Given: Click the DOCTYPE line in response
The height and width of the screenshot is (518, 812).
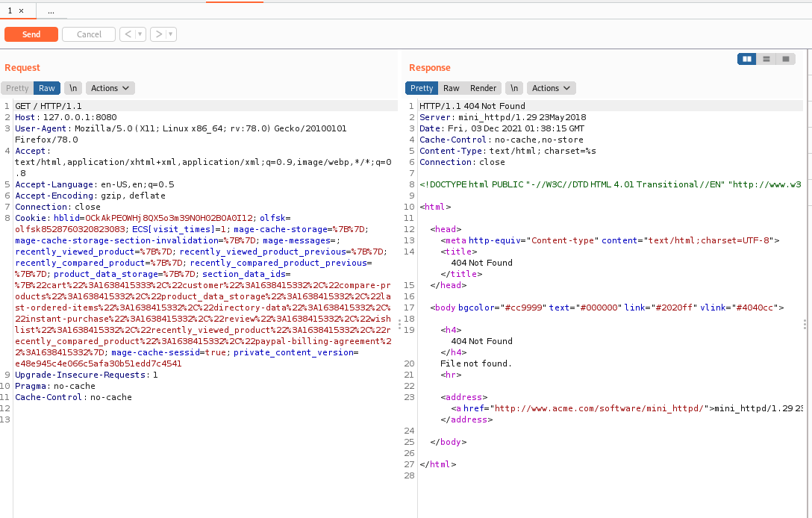Looking at the screenshot, I should (x=610, y=184).
